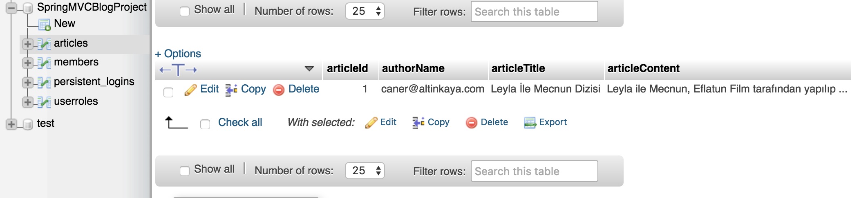Image resolution: width=868 pixels, height=198 pixels.
Task: Sort by the authorName column header
Action: point(413,68)
